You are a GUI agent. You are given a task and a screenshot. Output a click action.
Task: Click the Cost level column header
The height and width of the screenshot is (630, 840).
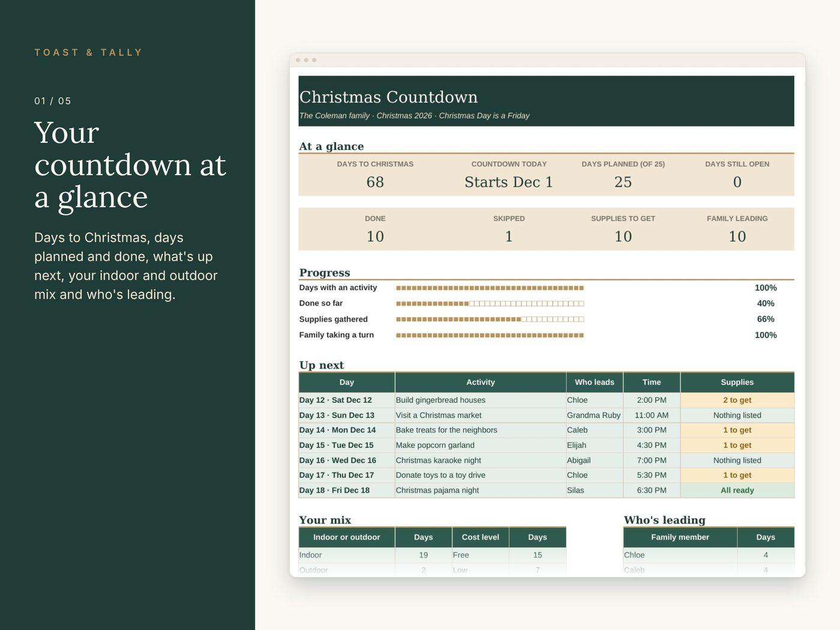click(481, 538)
